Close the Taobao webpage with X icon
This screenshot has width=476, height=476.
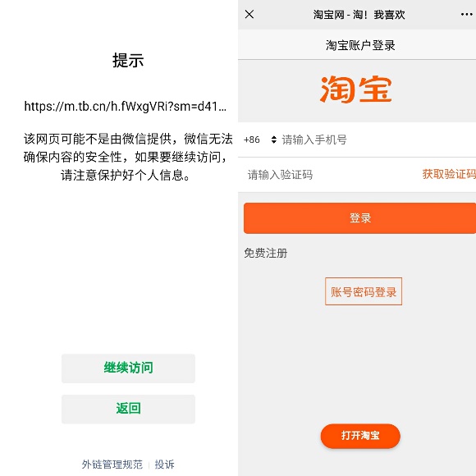click(x=249, y=14)
